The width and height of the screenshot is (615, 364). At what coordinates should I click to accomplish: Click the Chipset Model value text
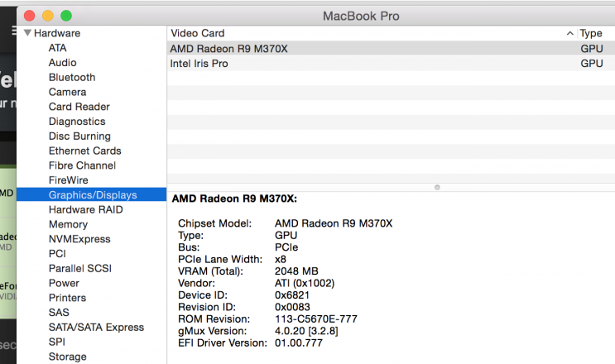point(334,223)
